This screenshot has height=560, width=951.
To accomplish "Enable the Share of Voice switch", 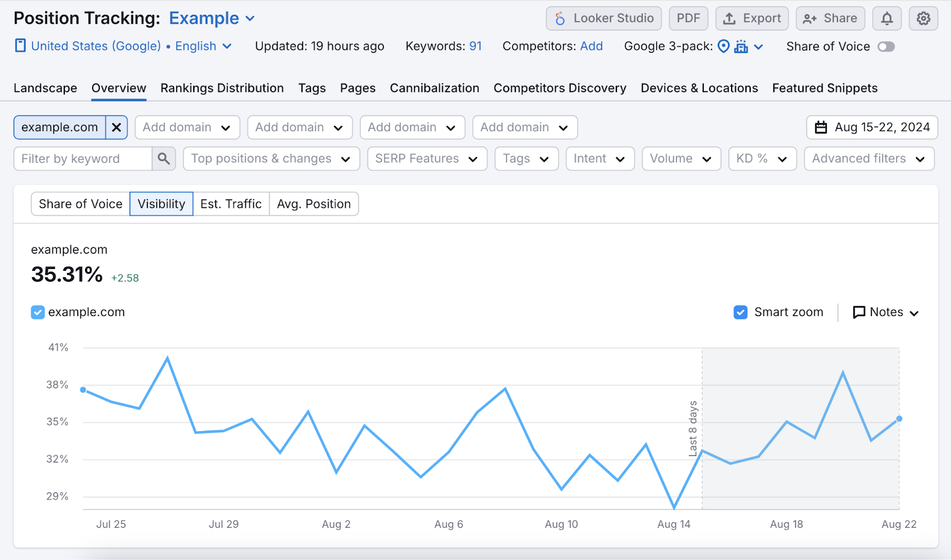I will coord(886,46).
